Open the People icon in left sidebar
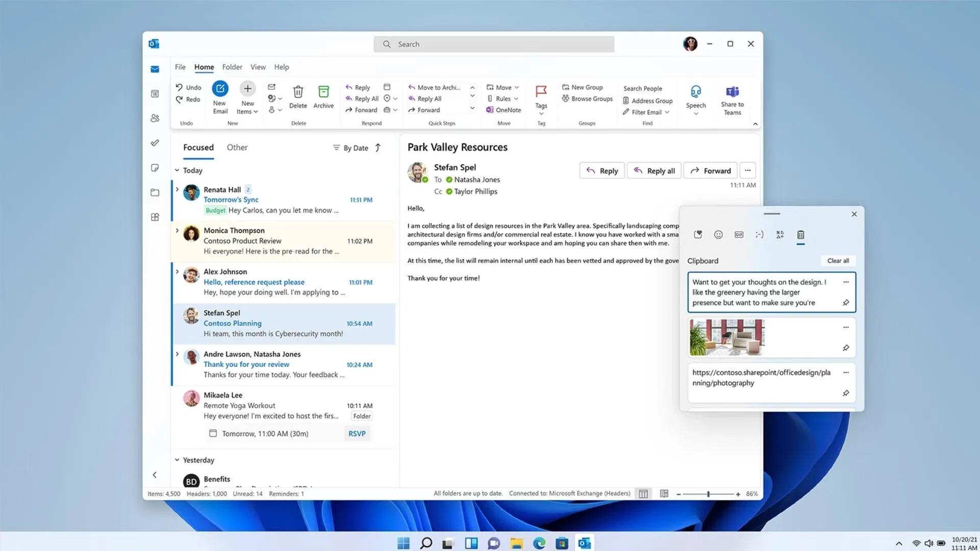980x551 pixels. click(155, 118)
